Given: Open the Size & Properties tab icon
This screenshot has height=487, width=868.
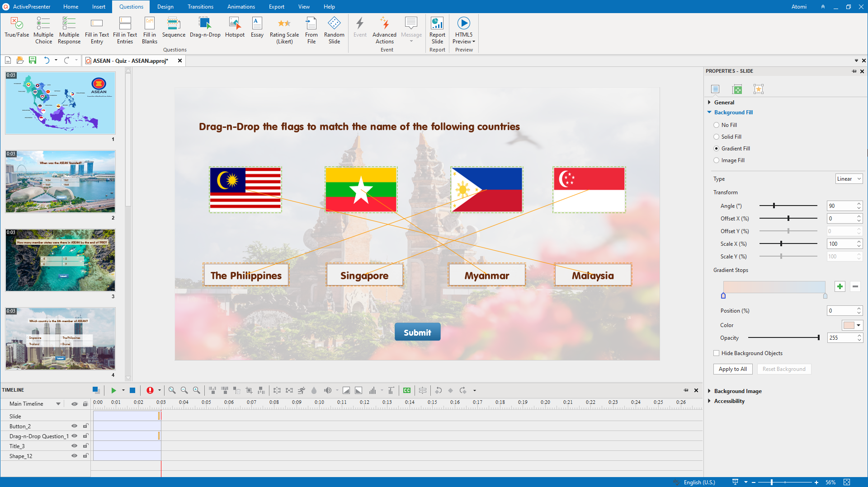Looking at the screenshot, I should [x=737, y=89].
